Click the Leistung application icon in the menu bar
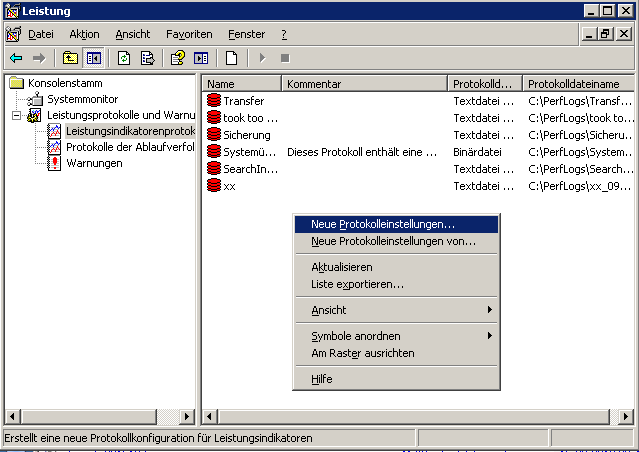Viewport: 639px width, 452px height. tap(13, 34)
